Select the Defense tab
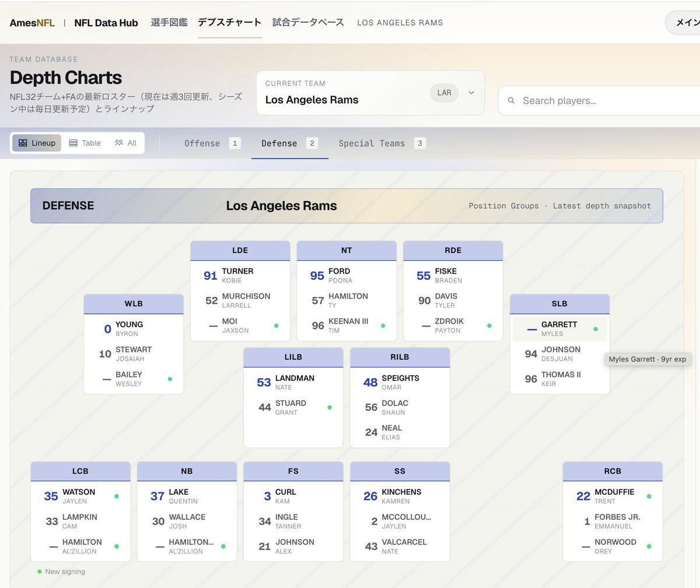 289,143
